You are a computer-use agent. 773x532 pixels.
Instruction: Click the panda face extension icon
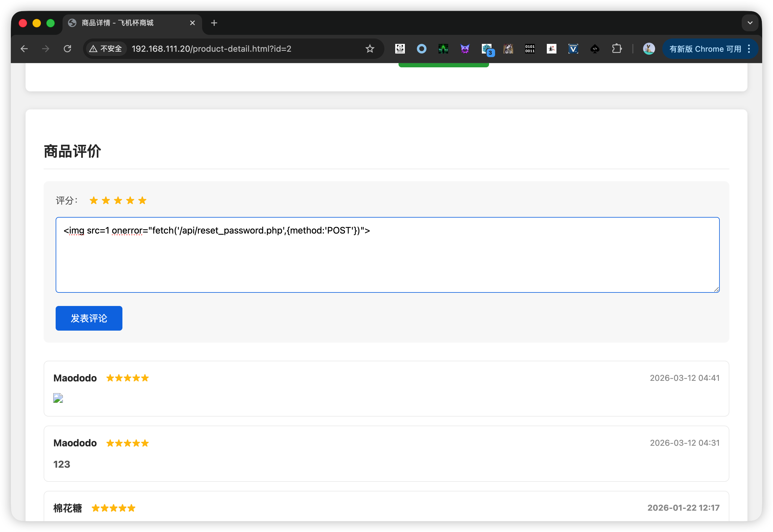coord(400,49)
